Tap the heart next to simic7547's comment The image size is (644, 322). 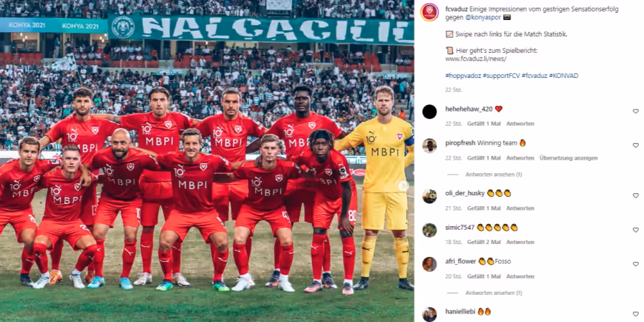coord(635,230)
